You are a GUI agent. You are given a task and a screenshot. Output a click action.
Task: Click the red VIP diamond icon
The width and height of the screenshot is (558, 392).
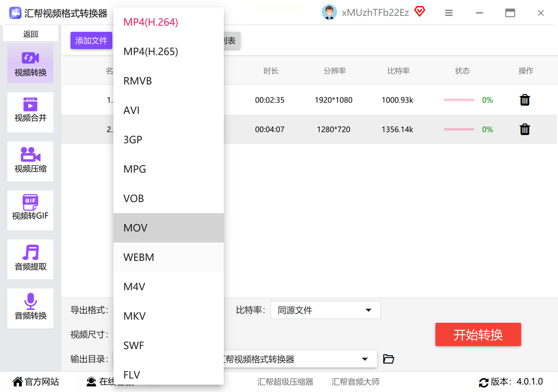420,12
